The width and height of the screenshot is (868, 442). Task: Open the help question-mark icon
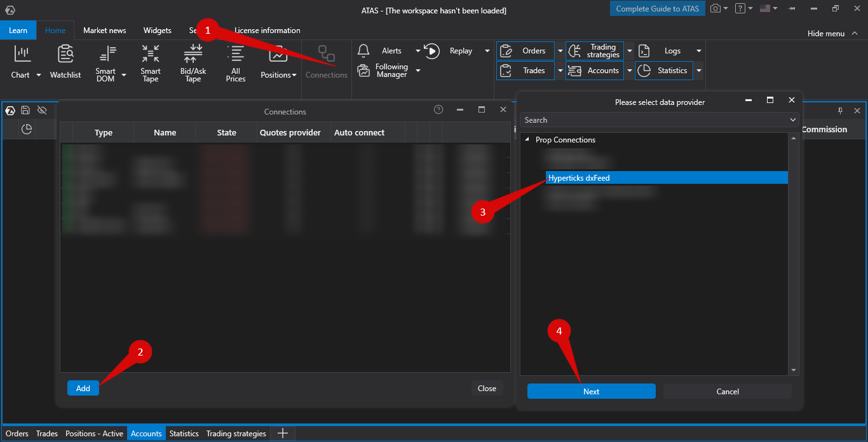(740, 8)
